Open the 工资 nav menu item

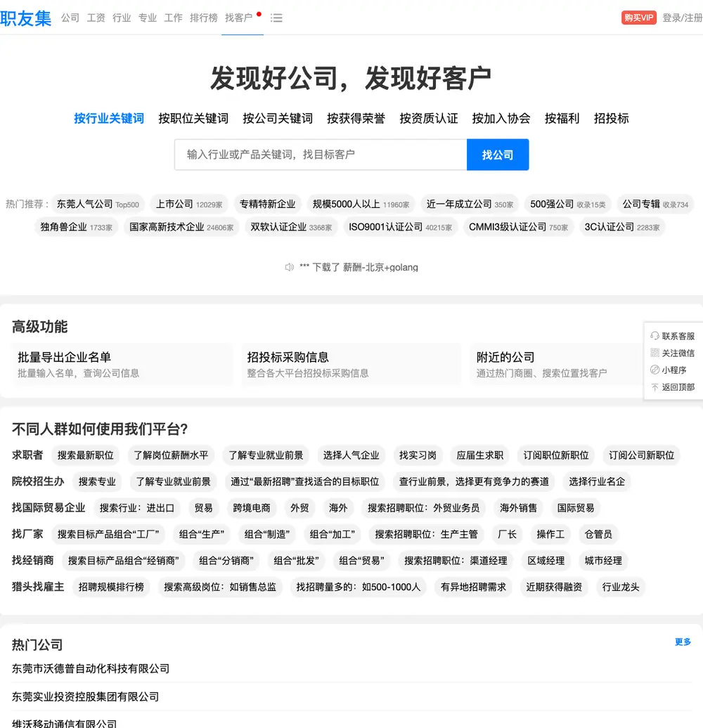(x=96, y=18)
